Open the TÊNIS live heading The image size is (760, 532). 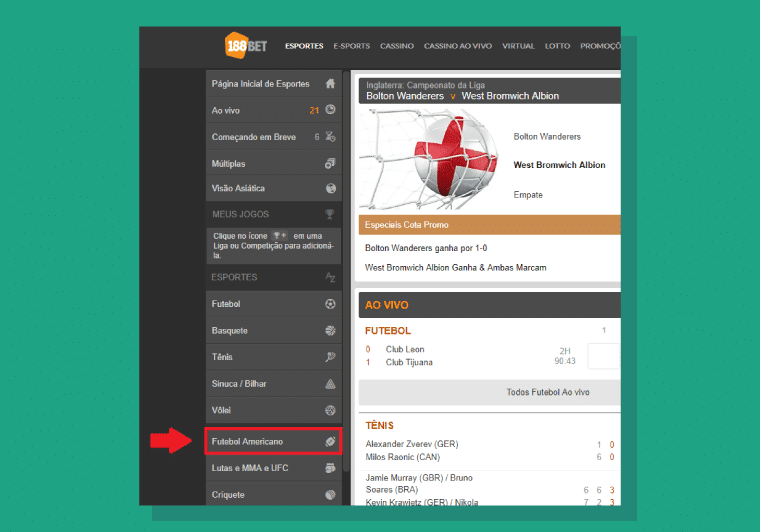click(x=380, y=425)
